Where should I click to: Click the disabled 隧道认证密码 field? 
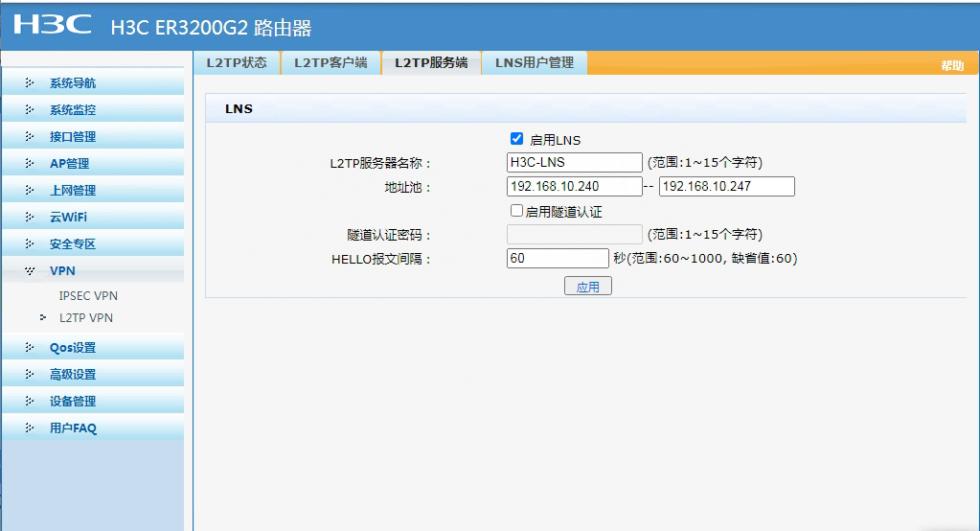[575, 235]
